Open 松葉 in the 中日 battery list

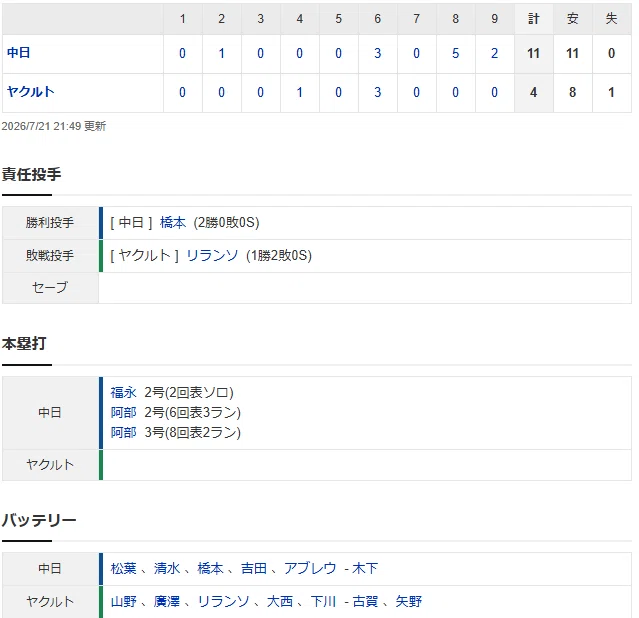coord(123,568)
